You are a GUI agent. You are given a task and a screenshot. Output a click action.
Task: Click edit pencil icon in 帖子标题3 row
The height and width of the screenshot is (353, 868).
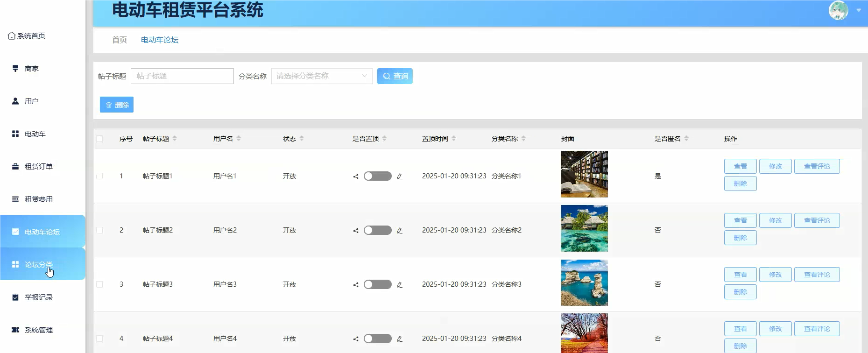tap(400, 285)
